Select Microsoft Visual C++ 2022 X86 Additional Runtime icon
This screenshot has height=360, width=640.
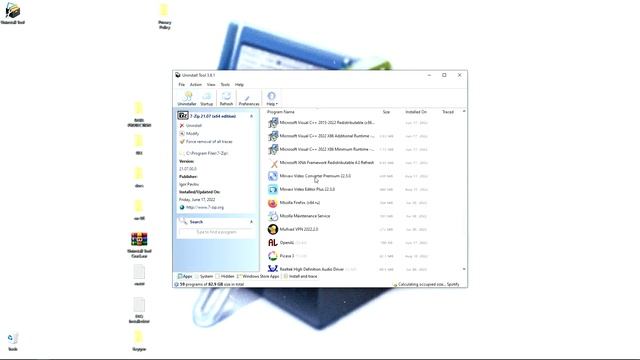[273, 136]
